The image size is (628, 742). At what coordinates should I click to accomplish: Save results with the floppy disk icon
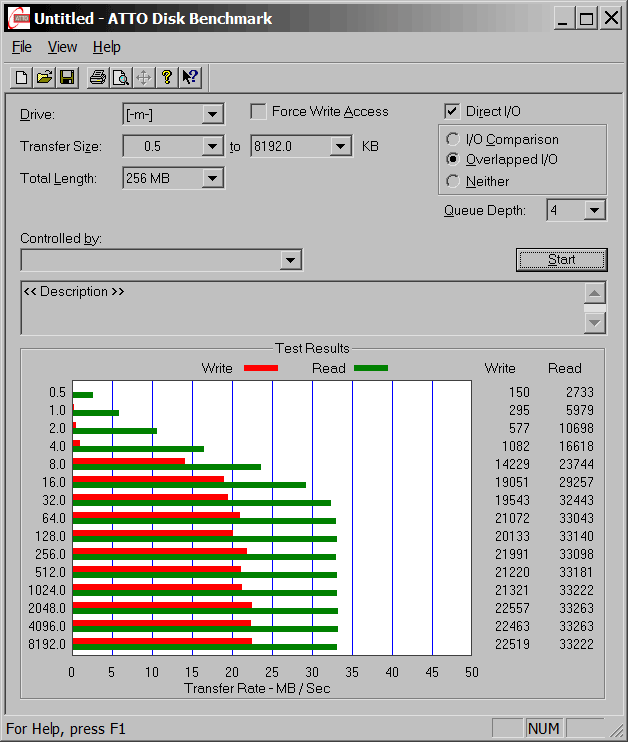(x=67, y=77)
